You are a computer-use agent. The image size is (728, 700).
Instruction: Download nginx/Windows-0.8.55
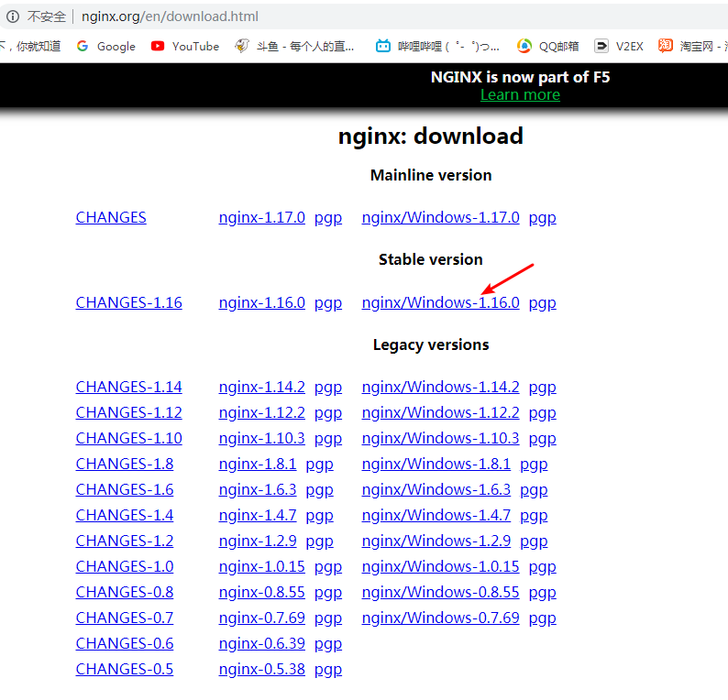[x=441, y=593]
